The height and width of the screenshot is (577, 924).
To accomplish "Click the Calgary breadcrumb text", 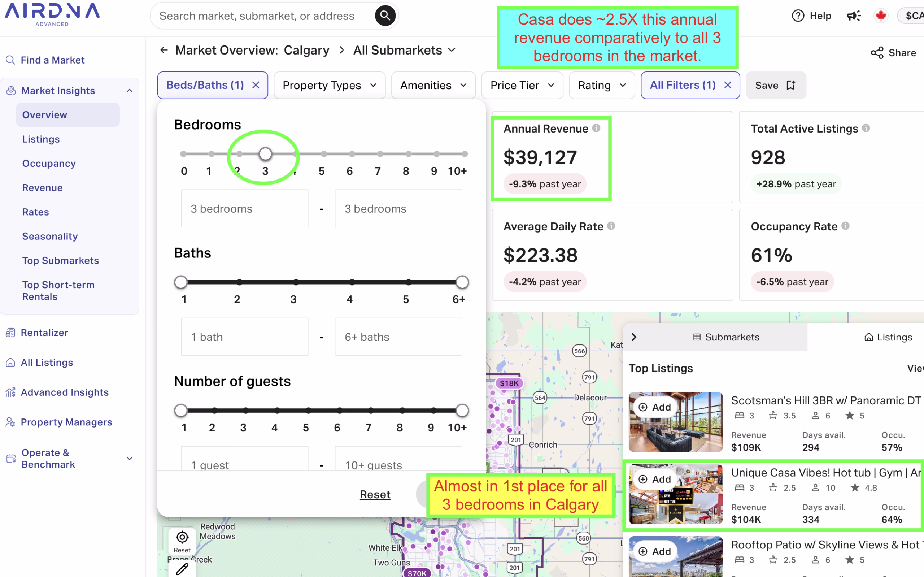I will (306, 50).
